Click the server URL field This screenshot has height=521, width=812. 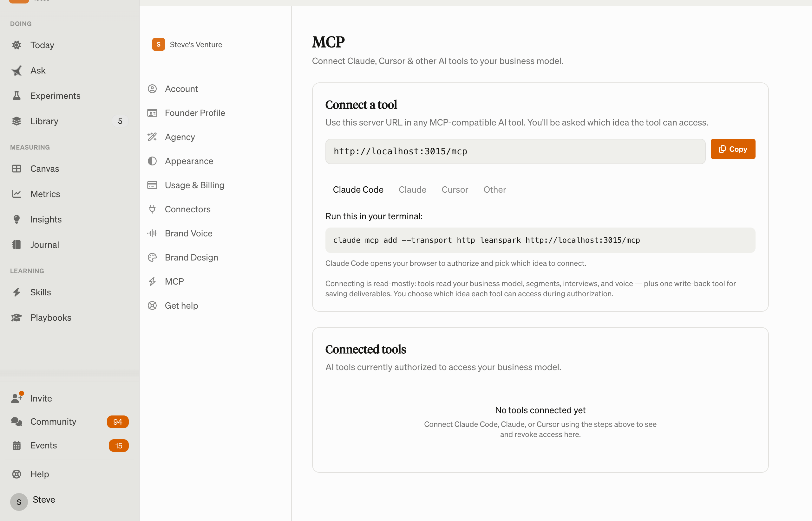pos(515,151)
